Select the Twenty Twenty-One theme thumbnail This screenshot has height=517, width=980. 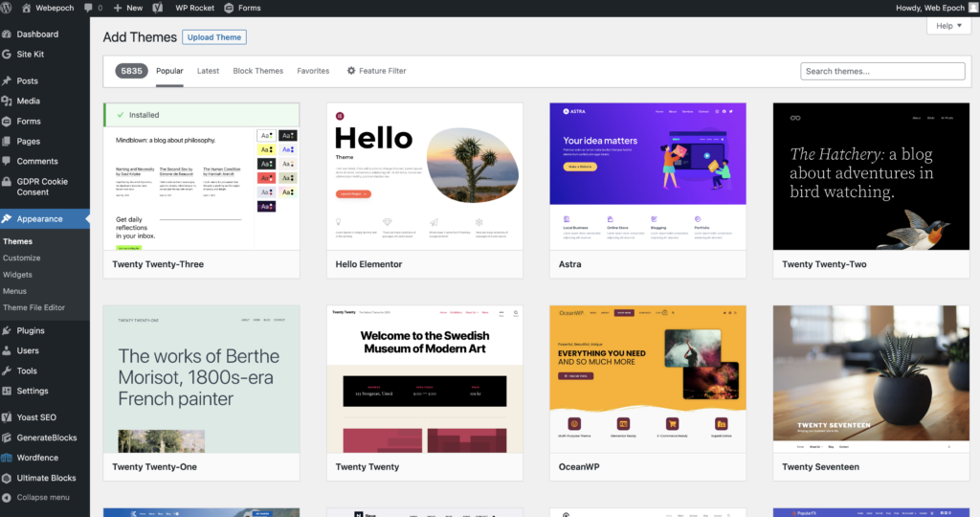click(x=201, y=379)
